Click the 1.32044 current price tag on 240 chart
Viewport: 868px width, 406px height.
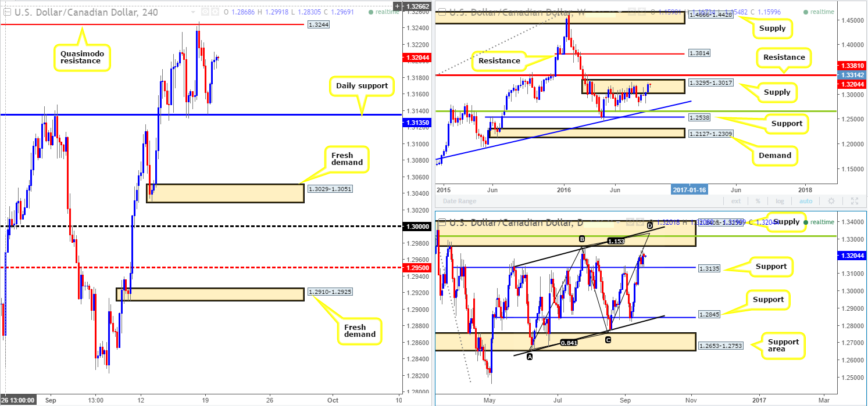pyautogui.click(x=417, y=58)
